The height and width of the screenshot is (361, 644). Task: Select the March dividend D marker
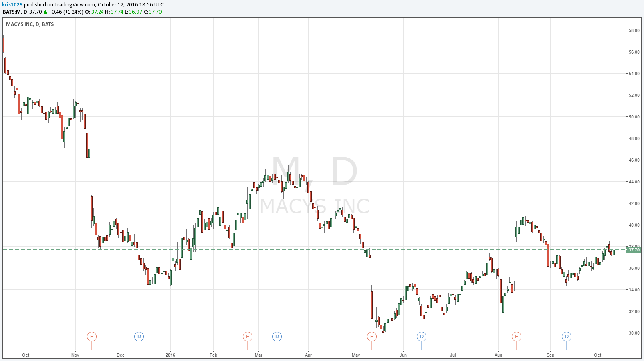pos(277,337)
